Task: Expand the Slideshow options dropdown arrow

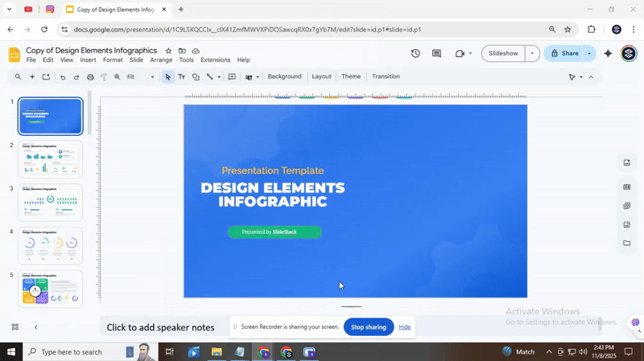Action: coord(531,54)
